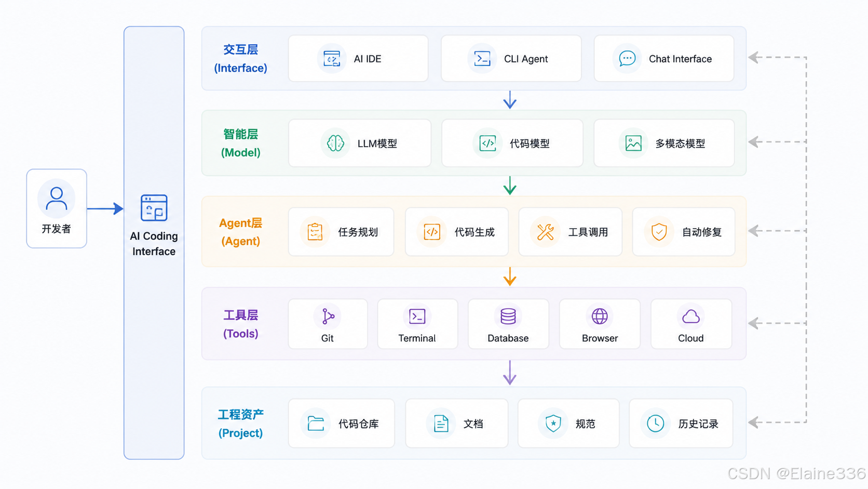
Task: Click the 多模态模型 text label
Action: tap(680, 143)
